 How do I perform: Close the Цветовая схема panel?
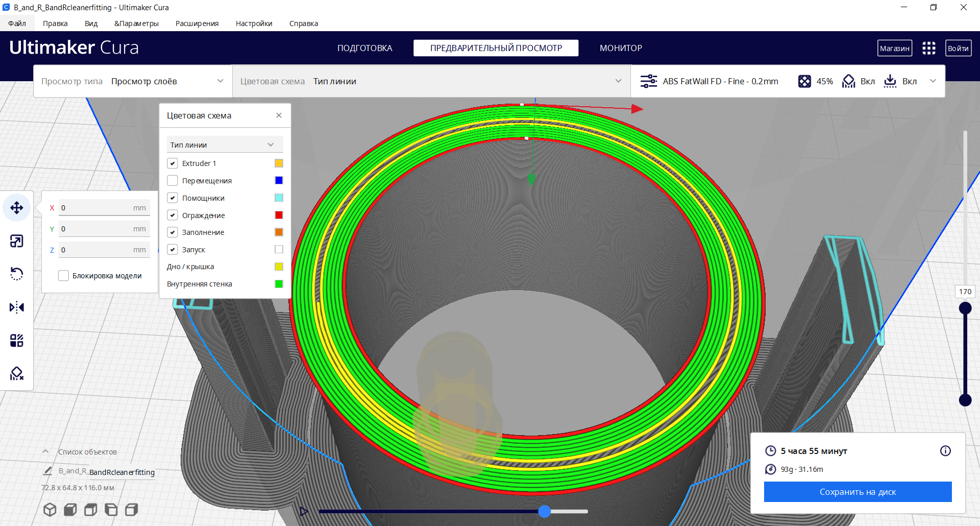click(x=279, y=115)
